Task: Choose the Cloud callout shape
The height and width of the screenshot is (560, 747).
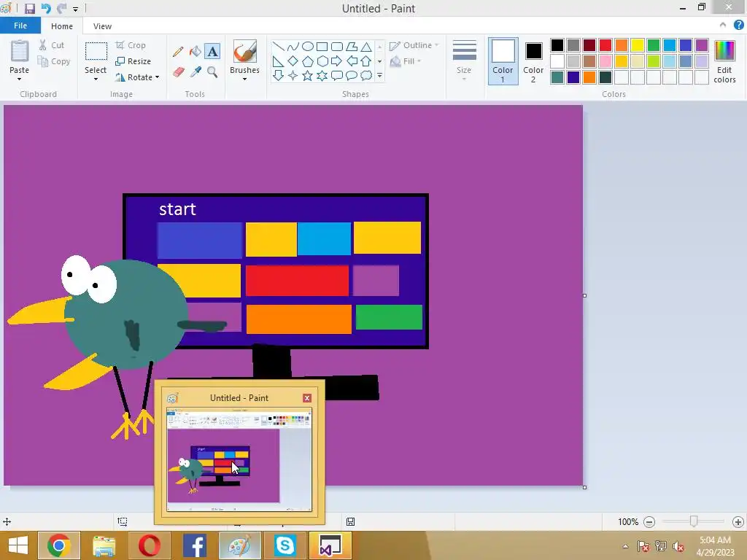Action: (x=366, y=75)
